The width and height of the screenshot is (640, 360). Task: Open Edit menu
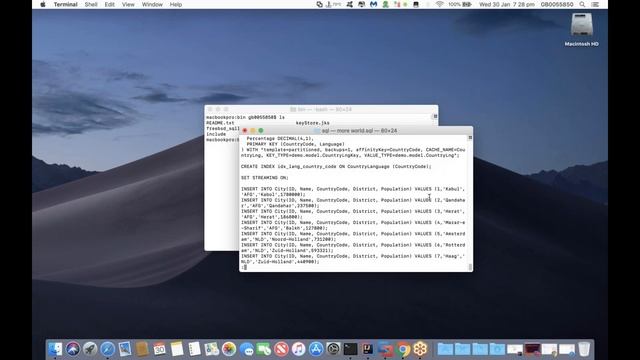(109, 4)
